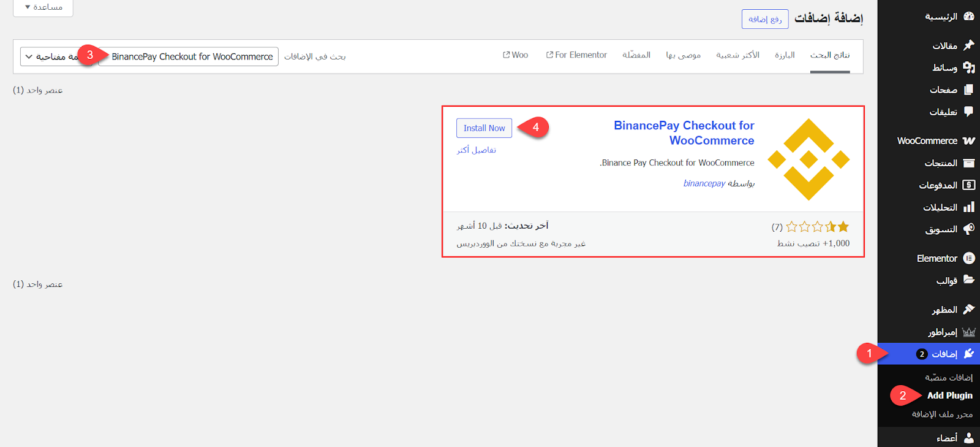Click the أعضاء user icon
The width and height of the screenshot is (980, 447).
[968, 438]
